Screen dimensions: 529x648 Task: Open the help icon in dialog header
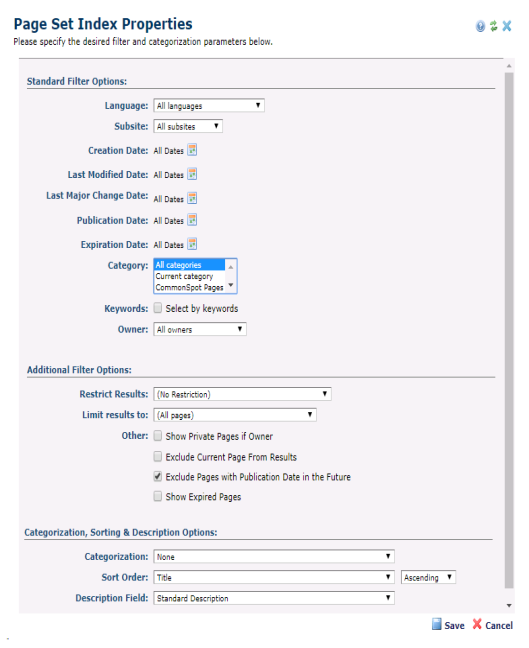[480, 26]
